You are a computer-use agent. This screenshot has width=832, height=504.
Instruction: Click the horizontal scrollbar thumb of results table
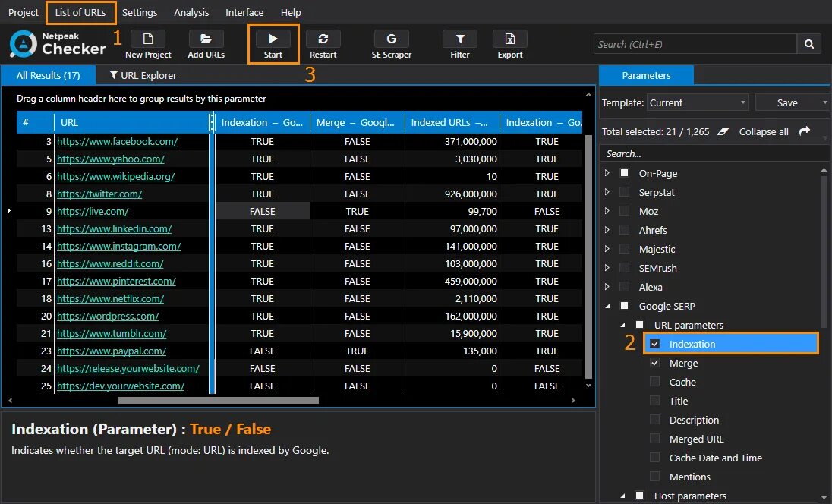(218, 401)
